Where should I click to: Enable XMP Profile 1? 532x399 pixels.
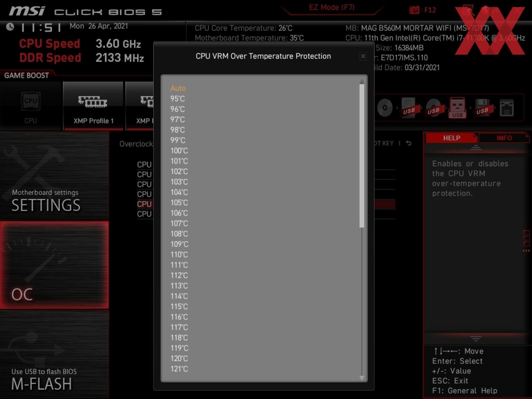[x=93, y=106]
